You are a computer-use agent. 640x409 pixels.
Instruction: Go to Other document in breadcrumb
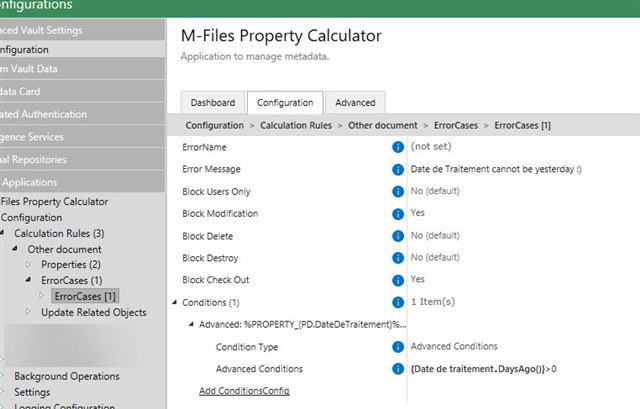coord(384,125)
